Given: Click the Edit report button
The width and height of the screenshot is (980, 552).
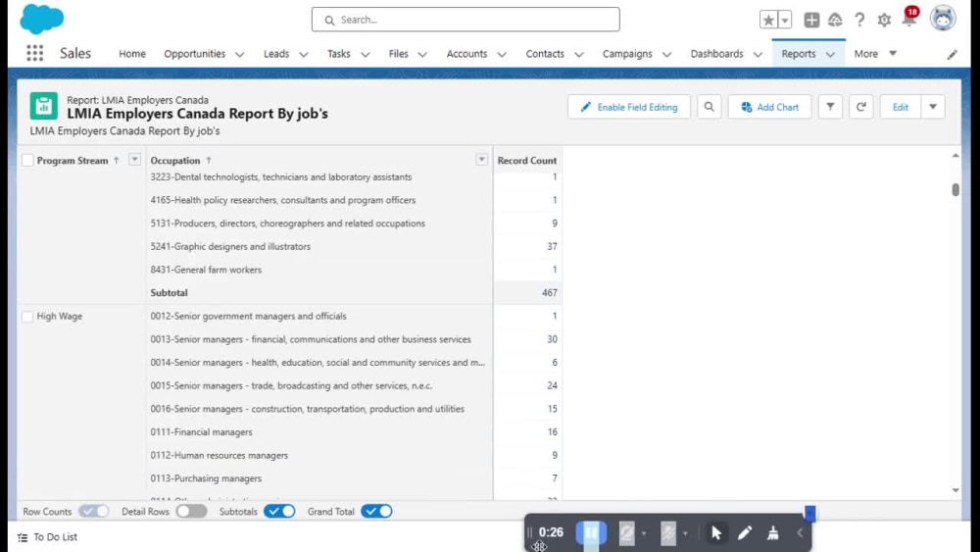Looking at the screenshot, I should (900, 107).
